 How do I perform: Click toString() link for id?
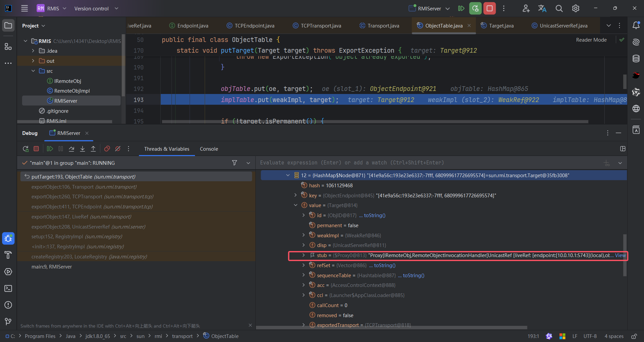[375, 215]
